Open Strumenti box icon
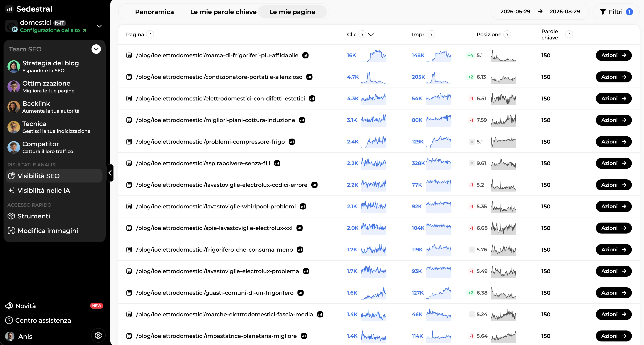This screenshot has height=345, width=644. [x=11, y=216]
